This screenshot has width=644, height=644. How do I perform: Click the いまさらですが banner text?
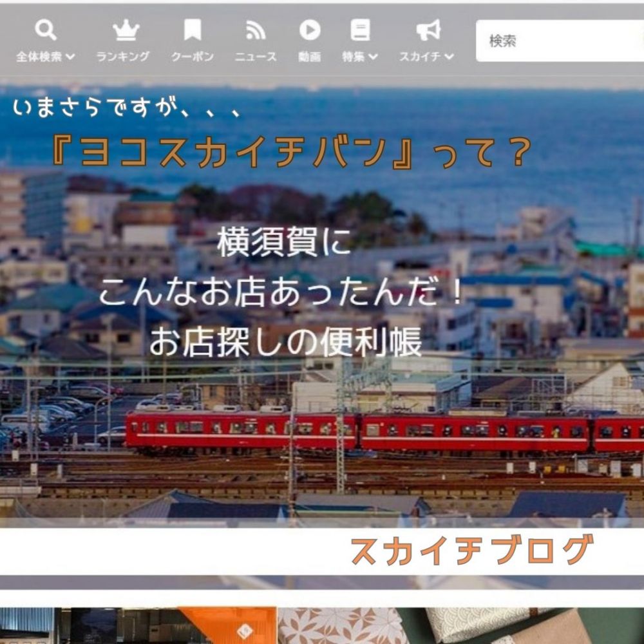coord(126,108)
